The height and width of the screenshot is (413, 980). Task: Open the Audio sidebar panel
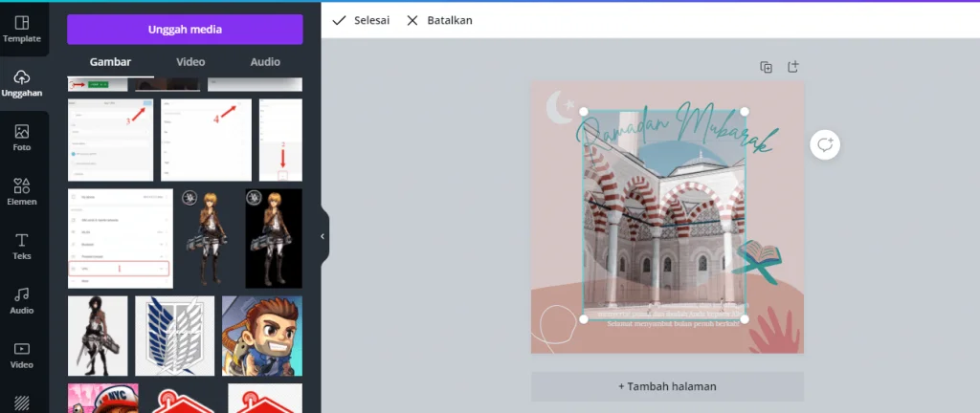click(x=21, y=300)
